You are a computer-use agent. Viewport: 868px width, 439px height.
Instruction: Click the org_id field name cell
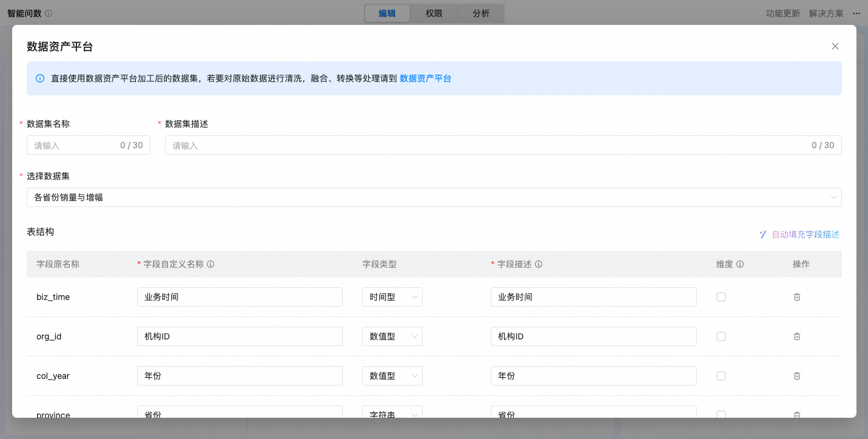[49, 336]
